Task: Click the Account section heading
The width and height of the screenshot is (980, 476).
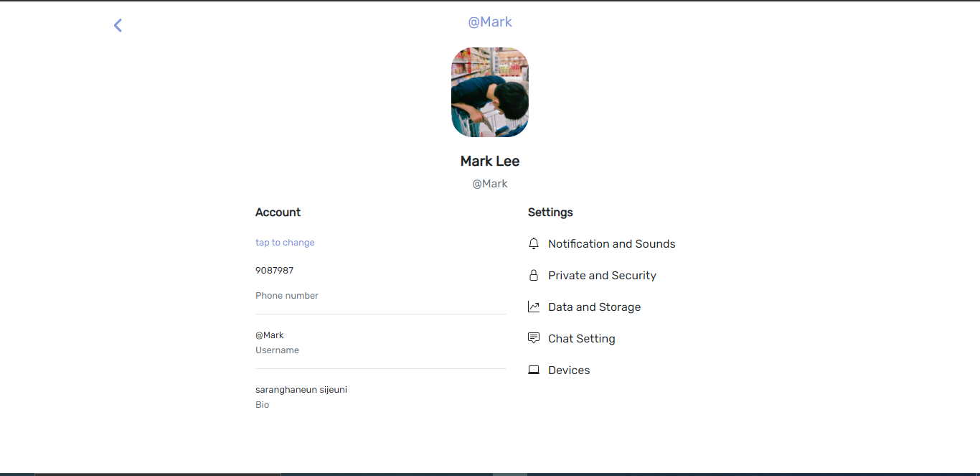Action: tap(278, 212)
